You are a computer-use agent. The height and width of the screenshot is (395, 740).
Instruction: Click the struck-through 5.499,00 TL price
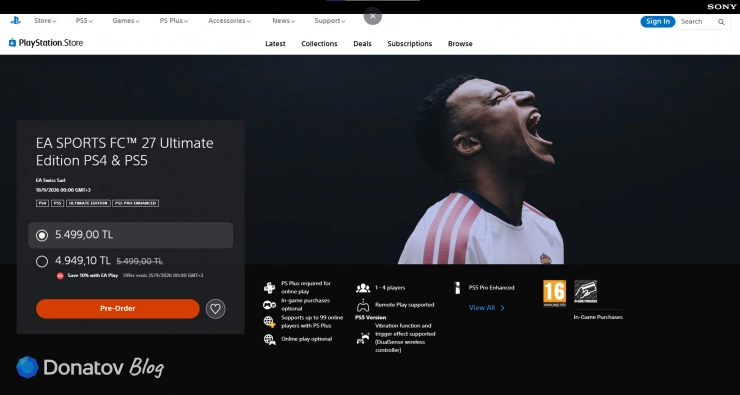[140, 261]
